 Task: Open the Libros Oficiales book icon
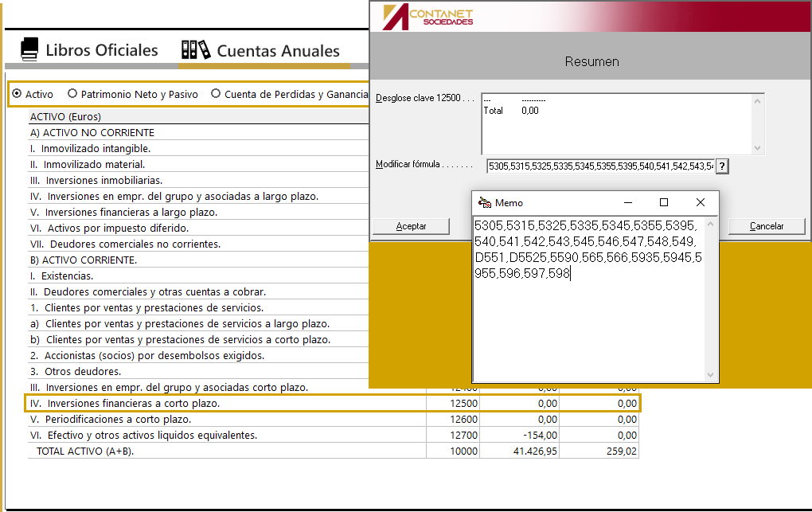click(x=29, y=49)
